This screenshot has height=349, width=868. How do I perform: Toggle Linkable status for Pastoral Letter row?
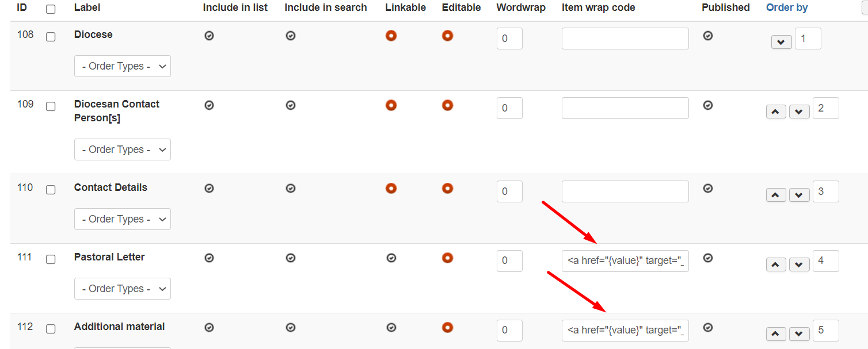(391, 258)
